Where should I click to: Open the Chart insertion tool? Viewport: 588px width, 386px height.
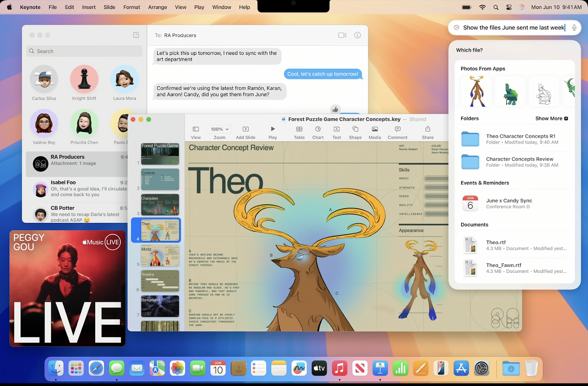(x=318, y=131)
